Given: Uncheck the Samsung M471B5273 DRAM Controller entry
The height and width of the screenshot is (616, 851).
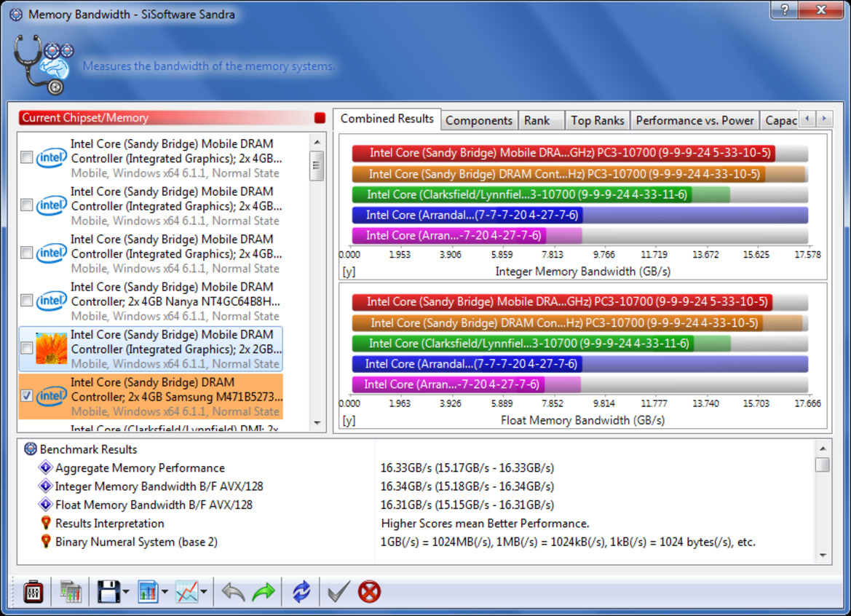Looking at the screenshot, I should [27, 396].
